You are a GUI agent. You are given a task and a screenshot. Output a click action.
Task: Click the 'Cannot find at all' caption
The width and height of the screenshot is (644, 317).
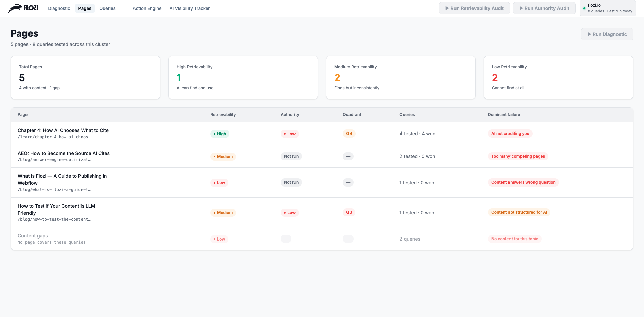point(508,88)
